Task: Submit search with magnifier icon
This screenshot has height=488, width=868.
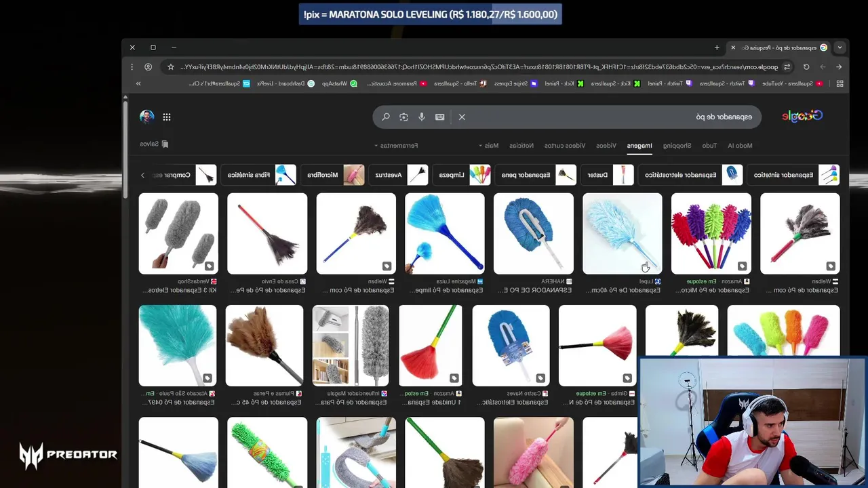Action: click(x=386, y=117)
